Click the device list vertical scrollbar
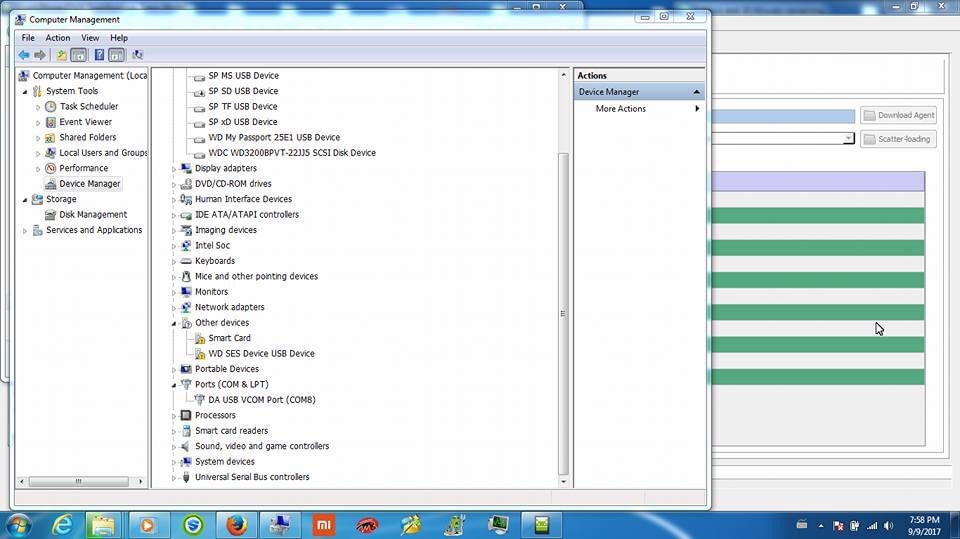This screenshot has height=539, width=960. [x=563, y=313]
